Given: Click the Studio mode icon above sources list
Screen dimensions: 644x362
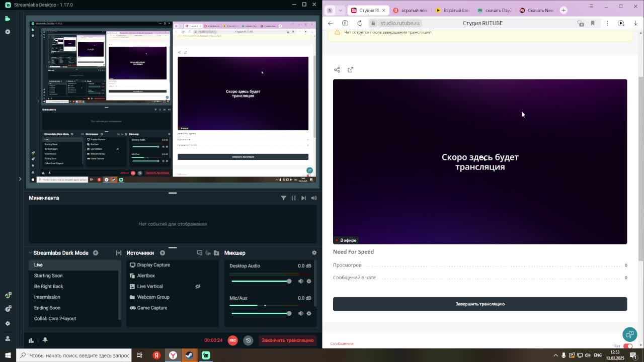Looking at the screenshot, I should [200, 253].
